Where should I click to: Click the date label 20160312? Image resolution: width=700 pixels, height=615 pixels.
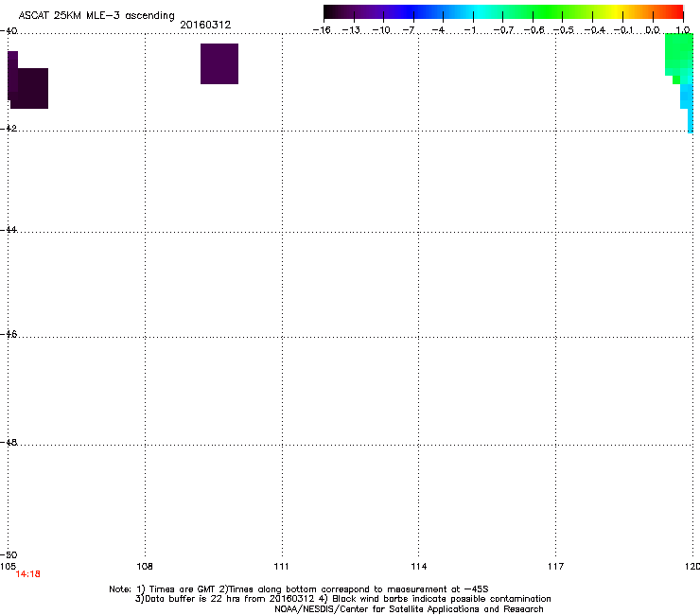tap(205, 25)
